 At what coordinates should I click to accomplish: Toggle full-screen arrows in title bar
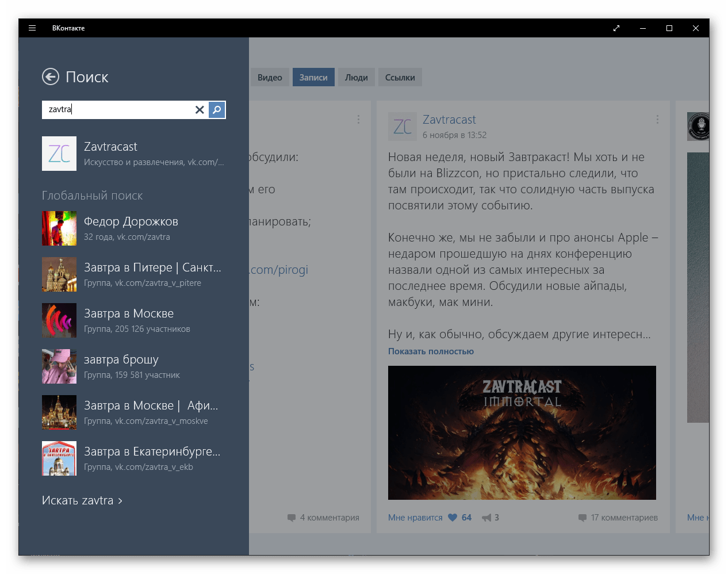point(616,28)
